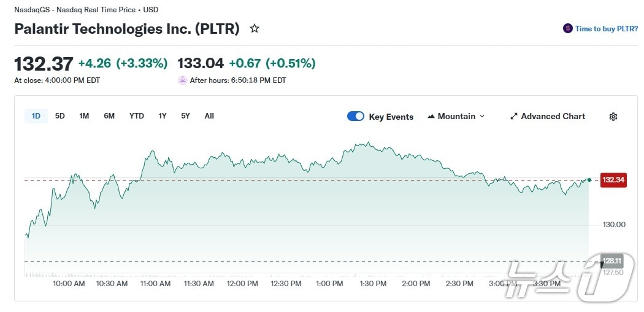
Task: Open chart settings gear icon
Action: pos(613,117)
